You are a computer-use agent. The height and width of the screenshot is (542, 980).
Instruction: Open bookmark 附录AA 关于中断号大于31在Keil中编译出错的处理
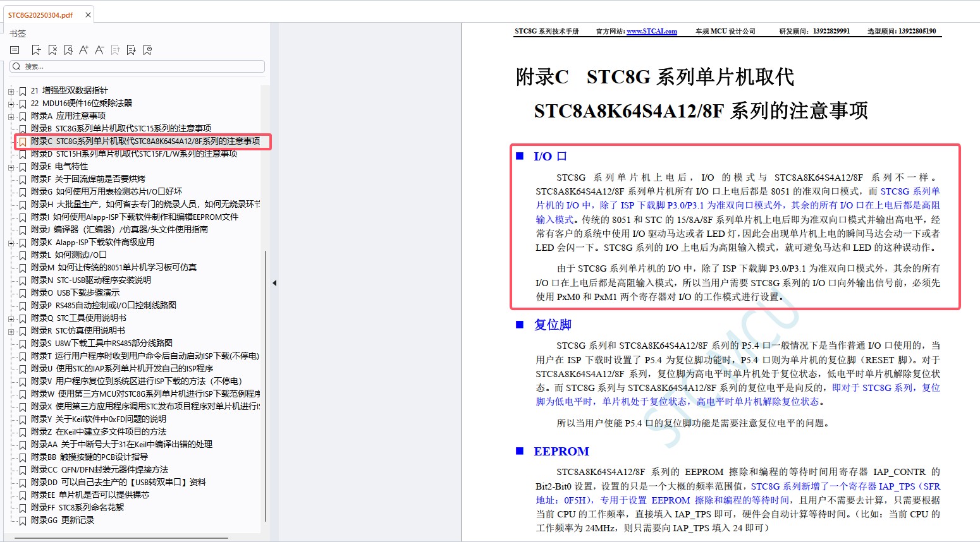(x=121, y=445)
